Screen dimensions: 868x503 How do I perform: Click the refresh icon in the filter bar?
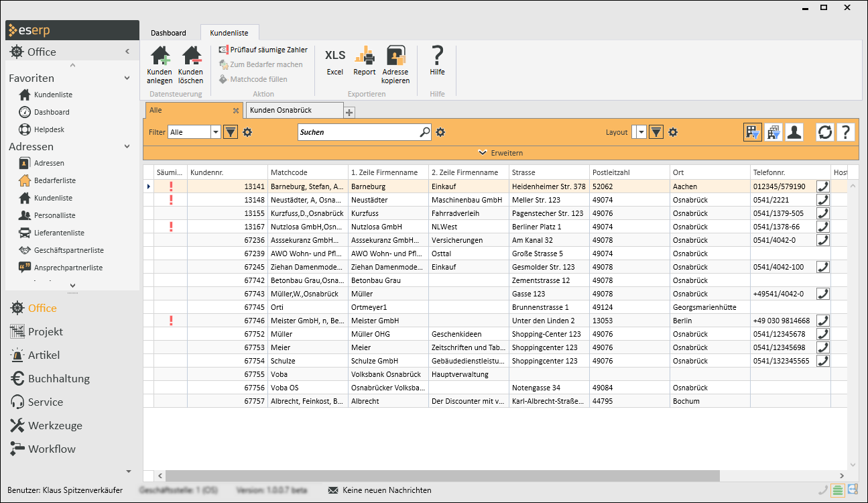click(x=824, y=132)
